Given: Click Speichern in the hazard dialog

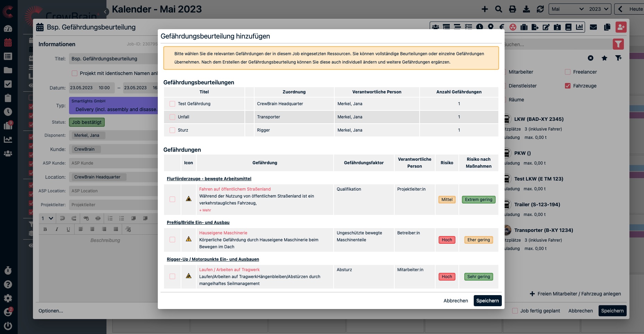Looking at the screenshot, I should pyautogui.click(x=487, y=301).
